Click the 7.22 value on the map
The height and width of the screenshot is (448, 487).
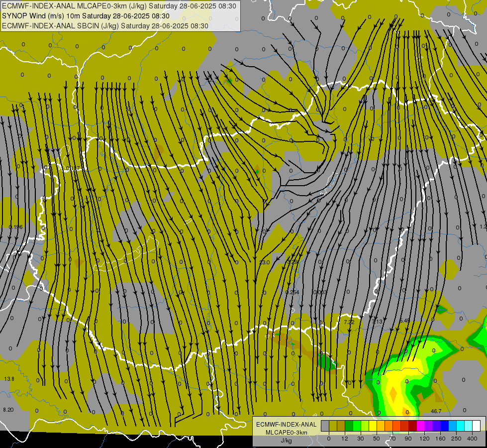[349, 322]
